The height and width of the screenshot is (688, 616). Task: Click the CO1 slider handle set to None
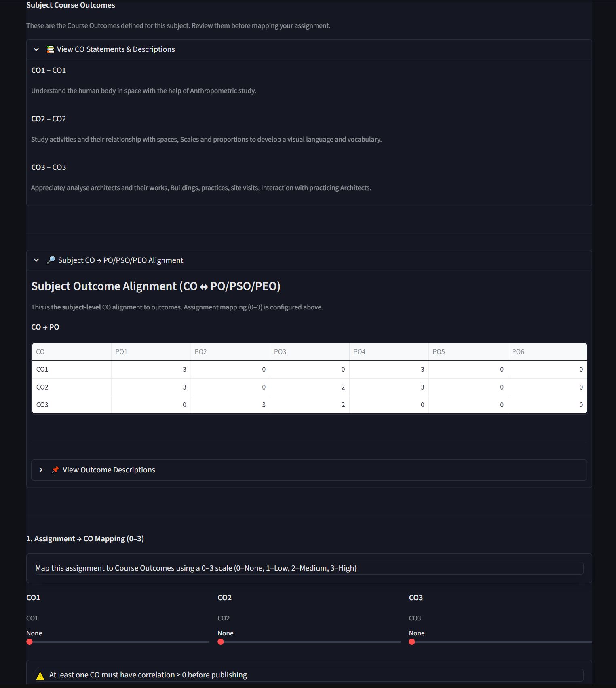[30, 641]
